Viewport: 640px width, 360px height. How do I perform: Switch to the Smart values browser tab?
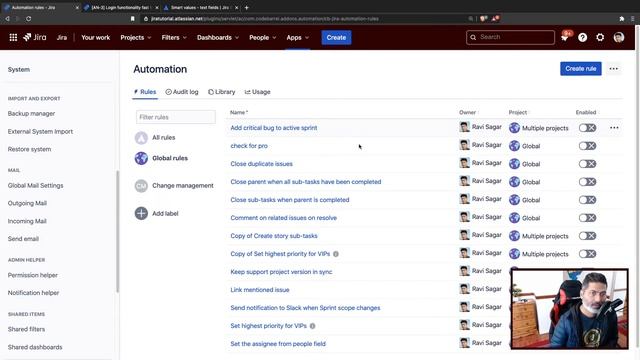tap(200, 7)
